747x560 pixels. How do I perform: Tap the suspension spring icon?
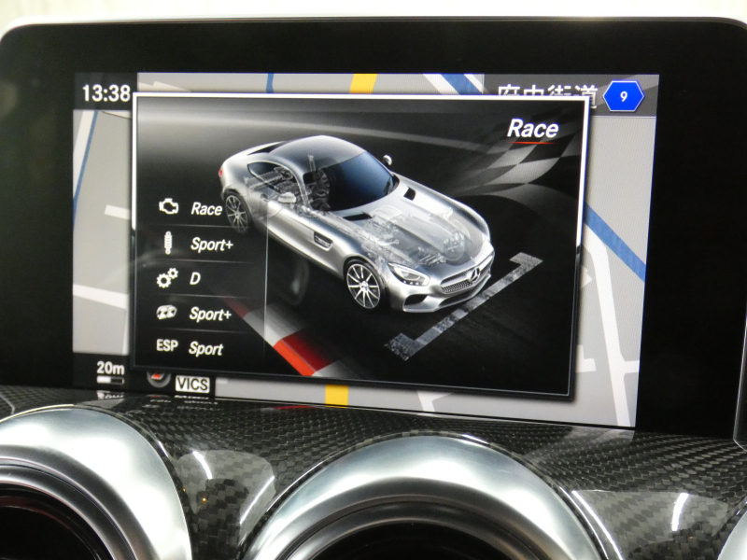167,243
